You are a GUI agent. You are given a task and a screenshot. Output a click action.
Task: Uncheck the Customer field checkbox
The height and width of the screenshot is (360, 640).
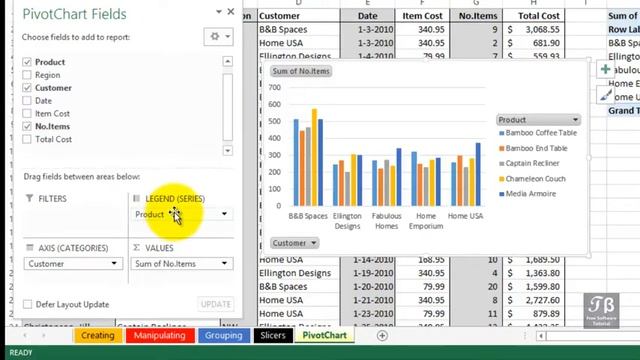(x=27, y=88)
